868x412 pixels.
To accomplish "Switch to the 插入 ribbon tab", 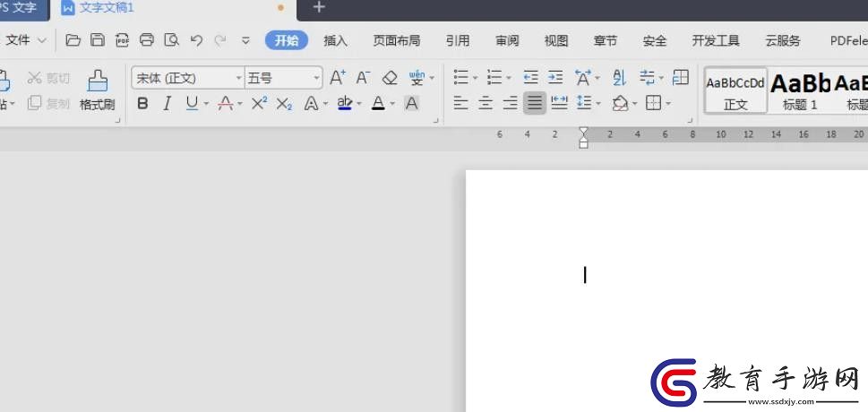I will [335, 40].
